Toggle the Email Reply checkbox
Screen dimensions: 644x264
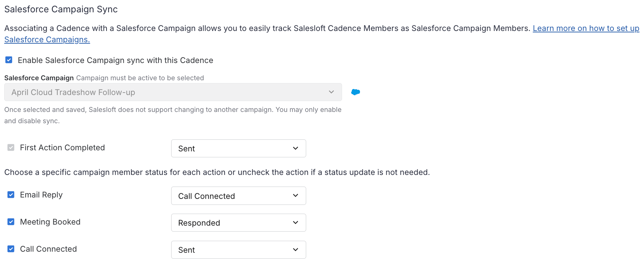click(x=11, y=195)
